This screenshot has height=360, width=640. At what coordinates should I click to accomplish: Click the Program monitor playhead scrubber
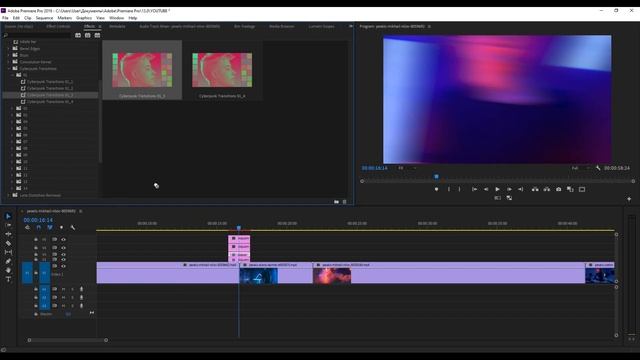pyautogui.click(x=436, y=177)
